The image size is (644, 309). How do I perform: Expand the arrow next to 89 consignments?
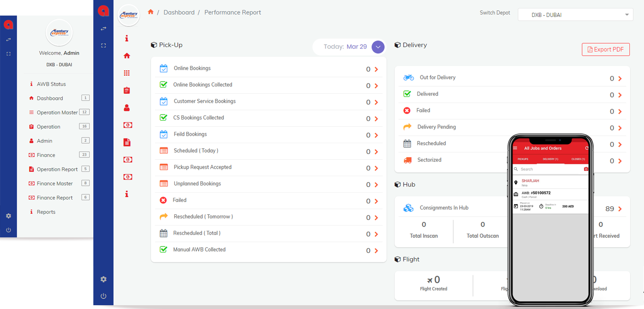pyautogui.click(x=620, y=209)
